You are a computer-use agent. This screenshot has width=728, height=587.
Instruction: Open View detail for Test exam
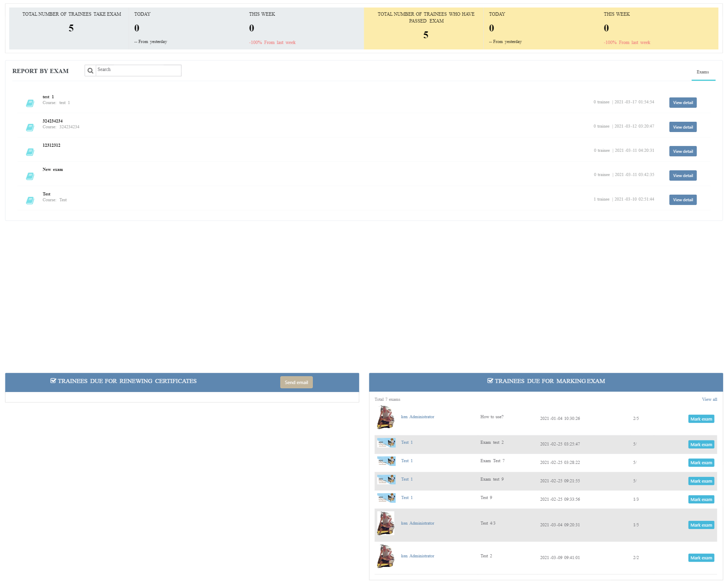tap(683, 200)
